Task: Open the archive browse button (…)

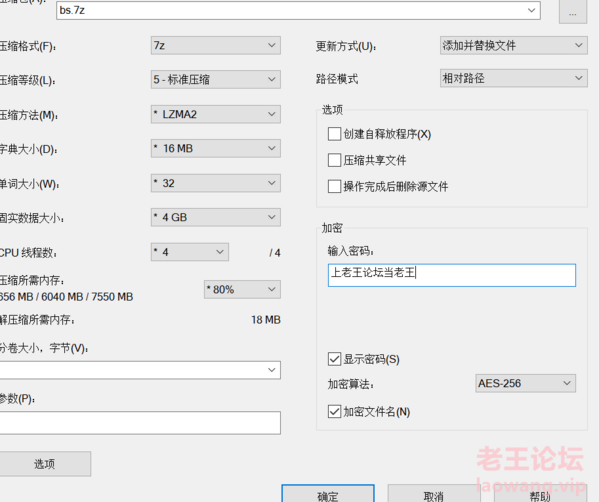Action: click(573, 12)
